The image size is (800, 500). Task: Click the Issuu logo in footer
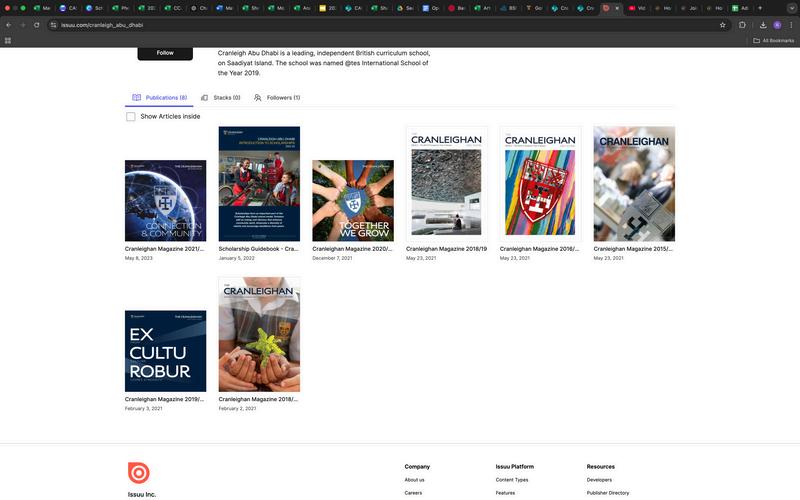[x=139, y=473]
